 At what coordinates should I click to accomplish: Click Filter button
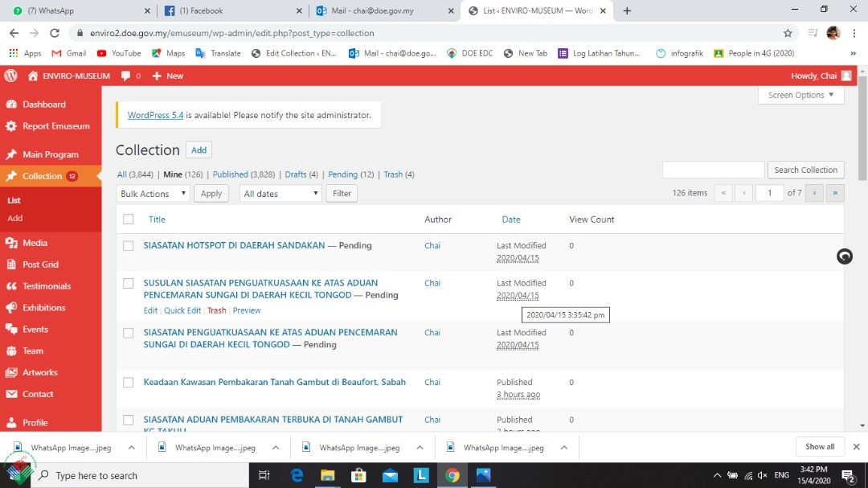[342, 193]
